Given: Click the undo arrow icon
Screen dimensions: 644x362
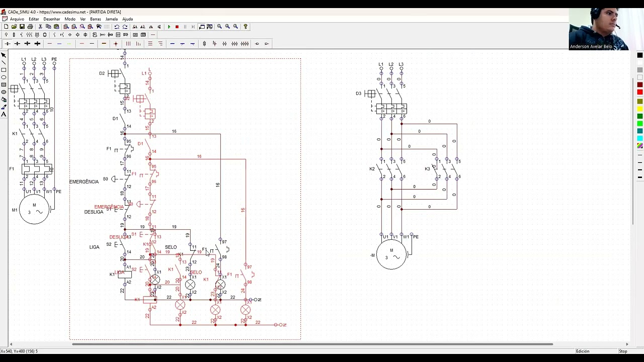Looking at the screenshot, I should pyautogui.click(x=117, y=27).
